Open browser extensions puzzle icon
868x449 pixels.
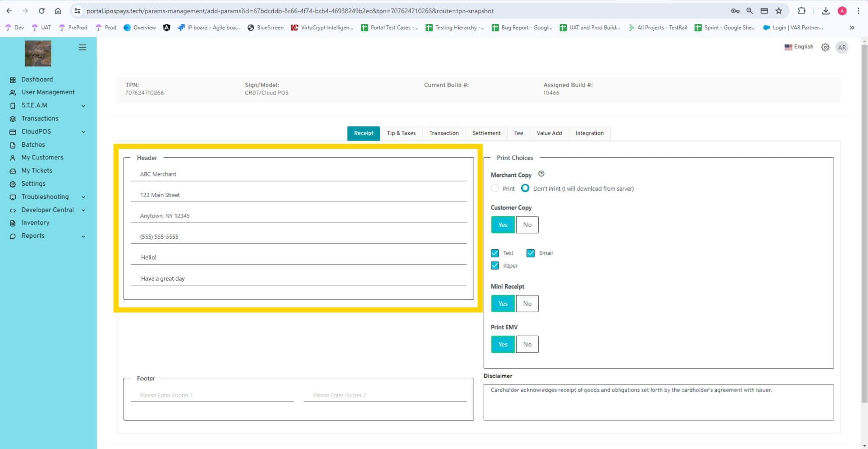pos(801,11)
